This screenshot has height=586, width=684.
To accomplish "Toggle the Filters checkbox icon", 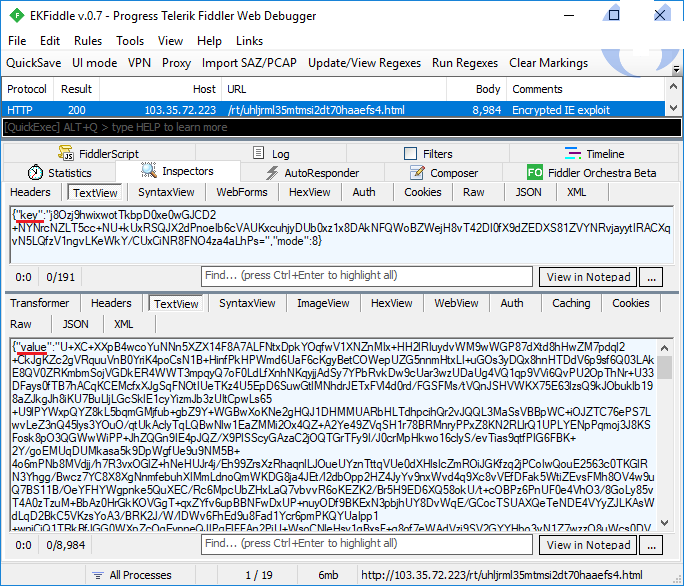I will point(410,154).
